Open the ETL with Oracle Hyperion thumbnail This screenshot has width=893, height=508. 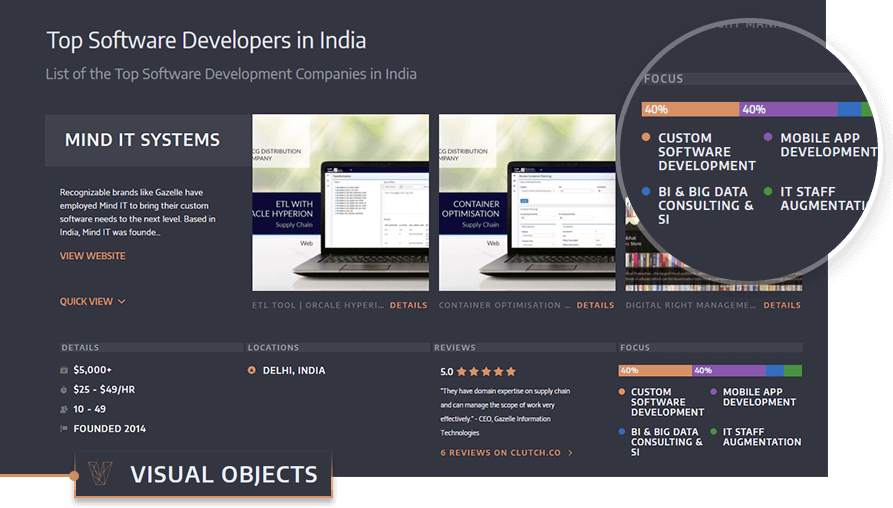[x=341, y=203]
